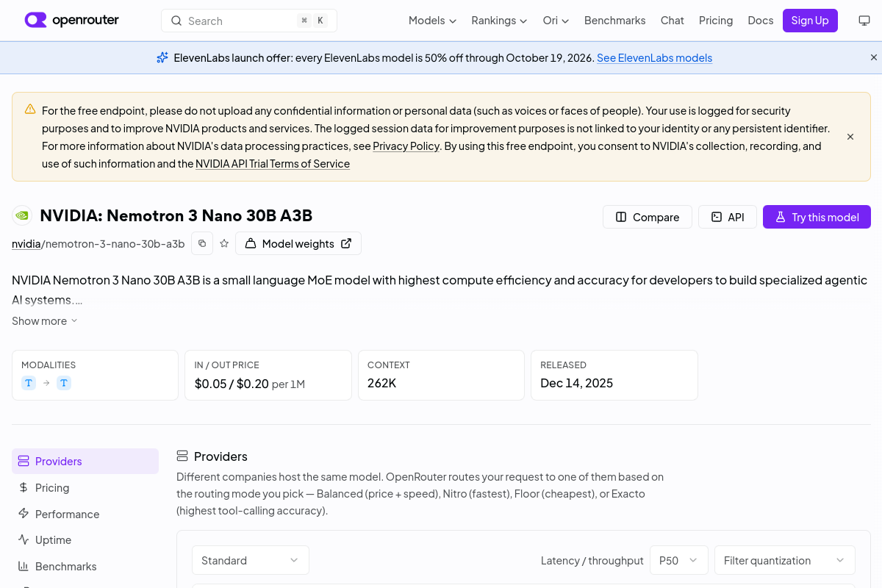
Task: Click the 262K context value
Action: pyautogui.click(x=382, y=383)
